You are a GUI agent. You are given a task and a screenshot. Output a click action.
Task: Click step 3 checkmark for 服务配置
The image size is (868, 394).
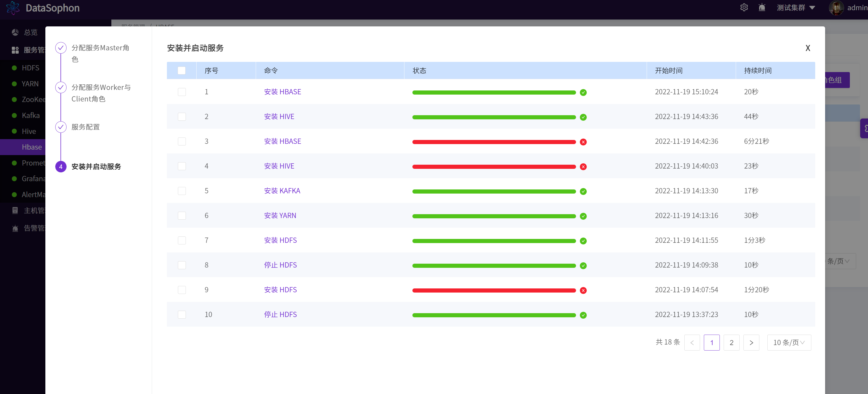61,127
